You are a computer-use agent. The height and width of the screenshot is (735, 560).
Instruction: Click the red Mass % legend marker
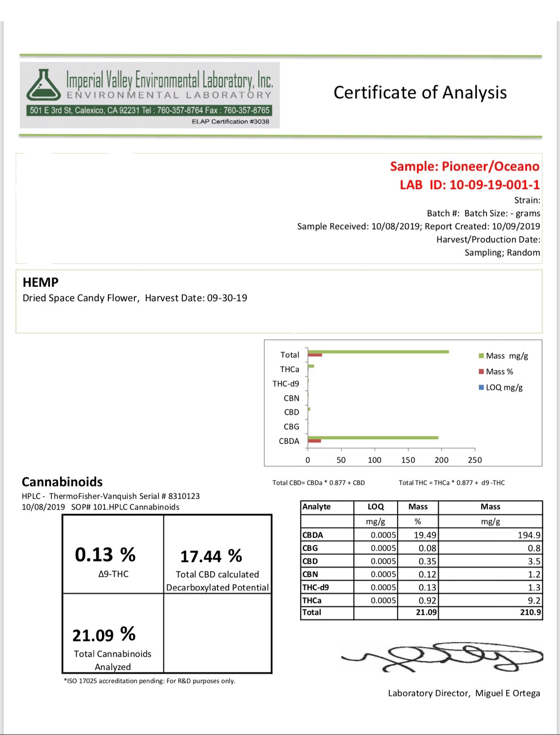point(481,372)
